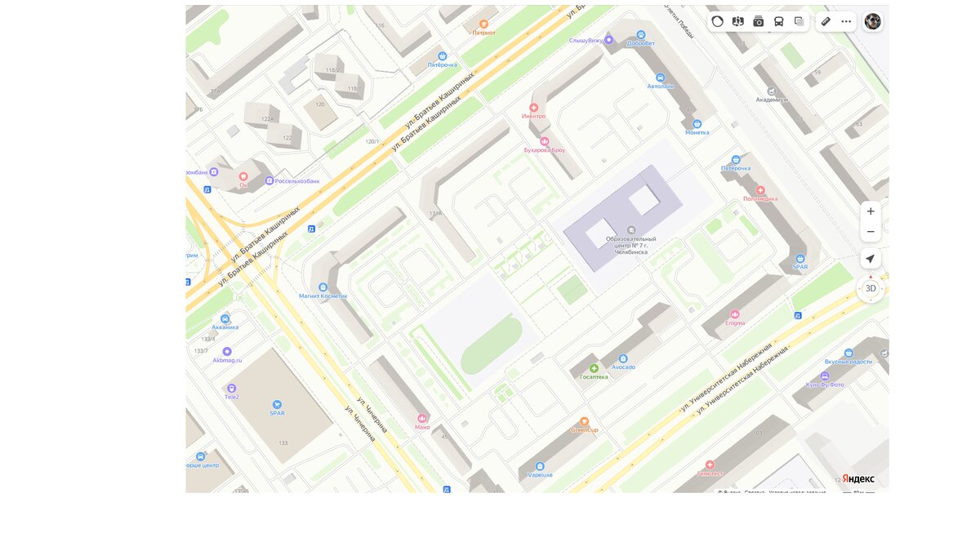
Task: Open Пятёрочка marker above Полимедика
Action: (x=736, y=160)
